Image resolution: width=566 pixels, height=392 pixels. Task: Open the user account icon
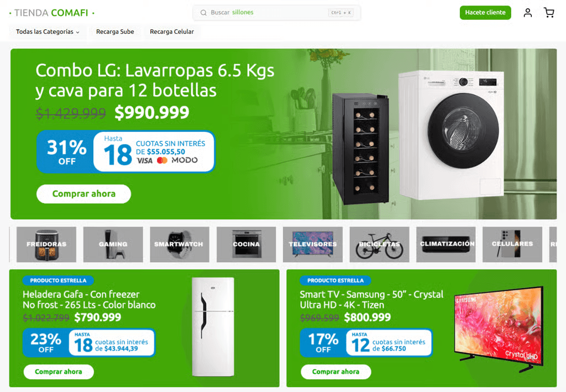[527, 13]
